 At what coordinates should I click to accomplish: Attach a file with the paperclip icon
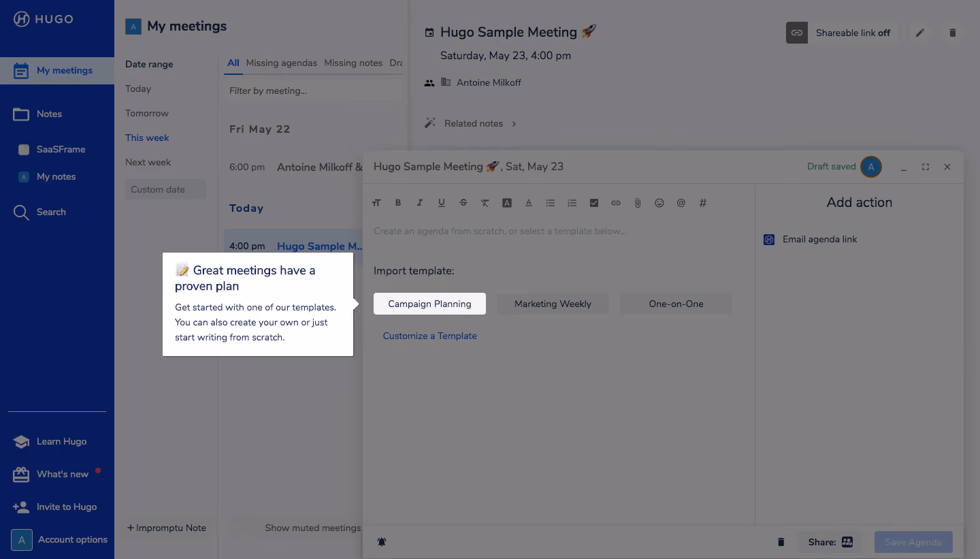click(638, 203)
